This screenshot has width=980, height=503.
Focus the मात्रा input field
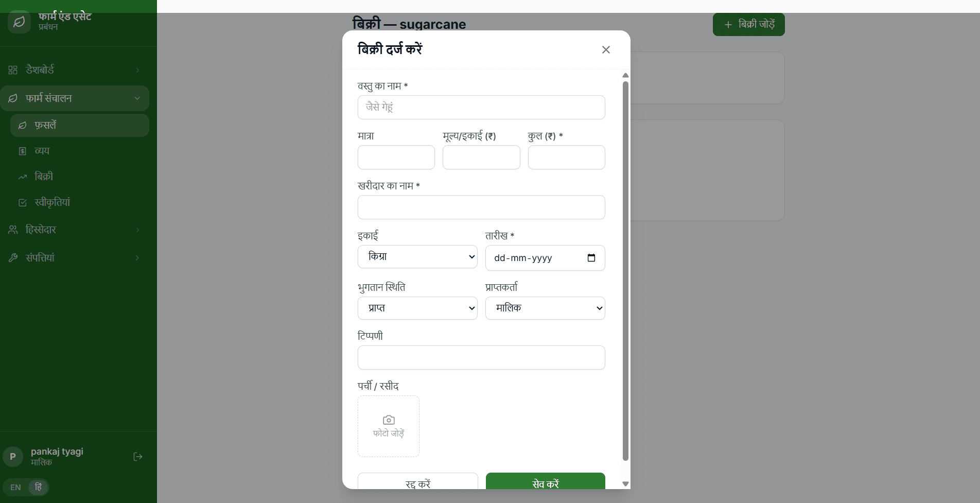396,158
